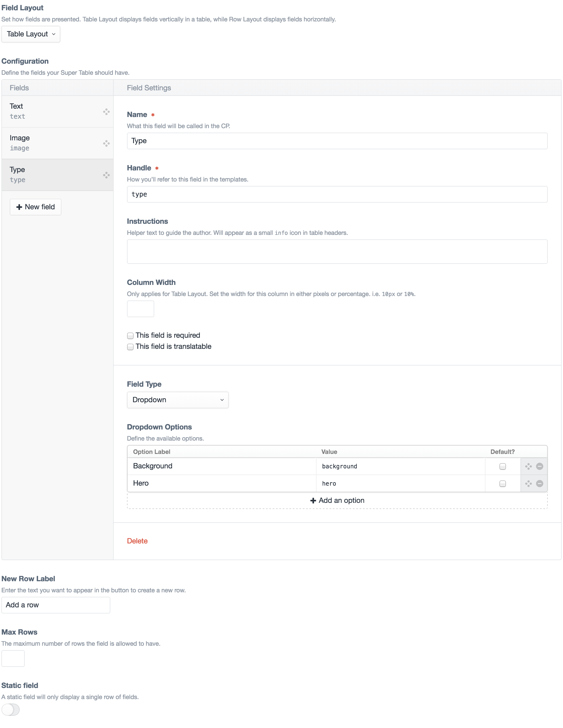Click the plus icon in Add an option
Viewport: 563px width, 728px height.
pyautogui.click(x=313, y=500)
